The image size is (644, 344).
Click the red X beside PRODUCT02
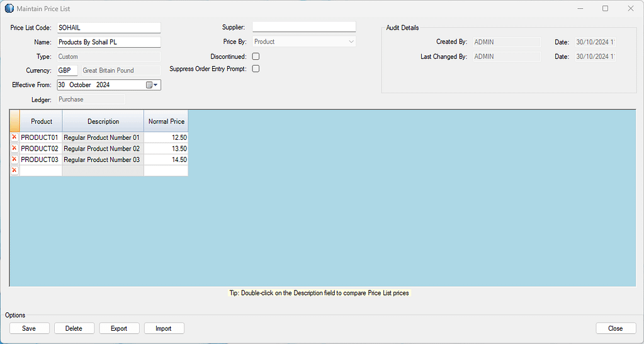point(14,149)
